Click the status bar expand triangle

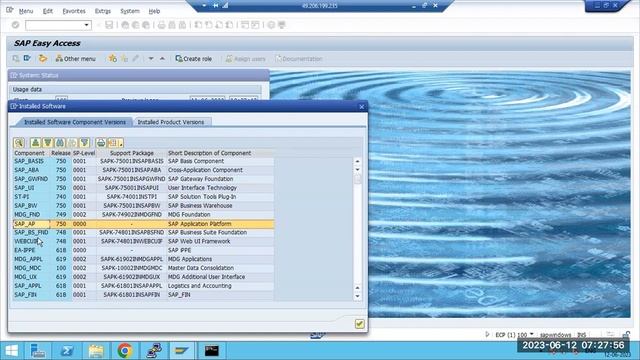(487, 334)
